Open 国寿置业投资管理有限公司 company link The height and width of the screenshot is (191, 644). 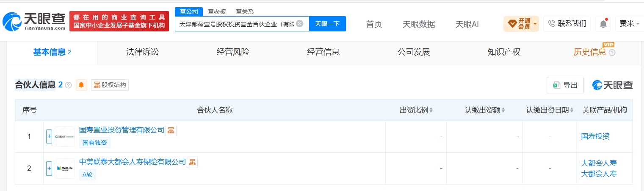122,130
